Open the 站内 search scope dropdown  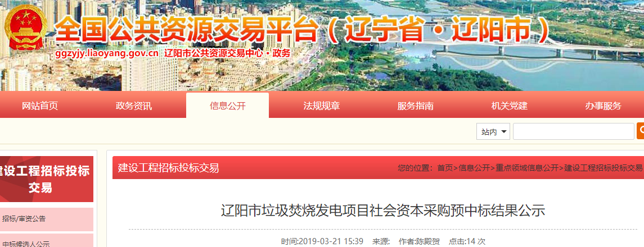(493, 131)
